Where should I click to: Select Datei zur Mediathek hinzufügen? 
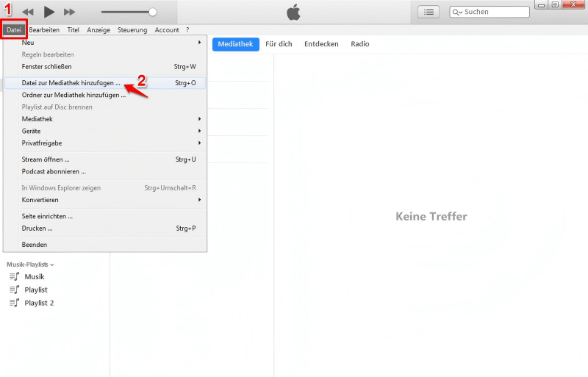[x=105, y=83]
